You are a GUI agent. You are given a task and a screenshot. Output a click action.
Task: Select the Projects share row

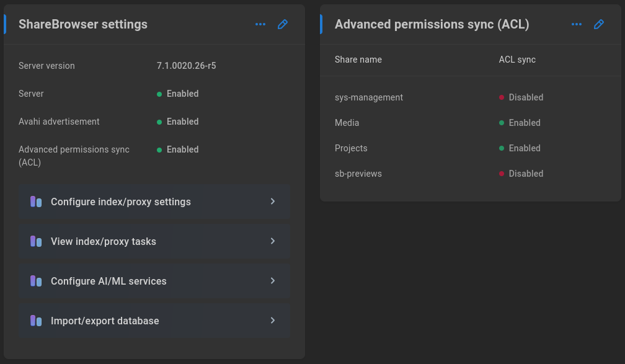[471, 148]
